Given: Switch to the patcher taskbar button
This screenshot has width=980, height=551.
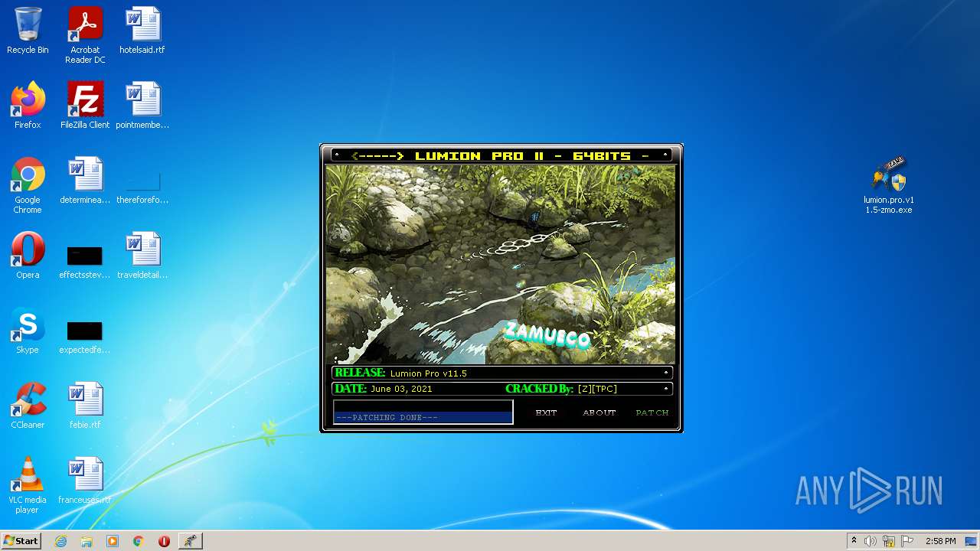Looking at the screenshot, I should tap(190, 541).
